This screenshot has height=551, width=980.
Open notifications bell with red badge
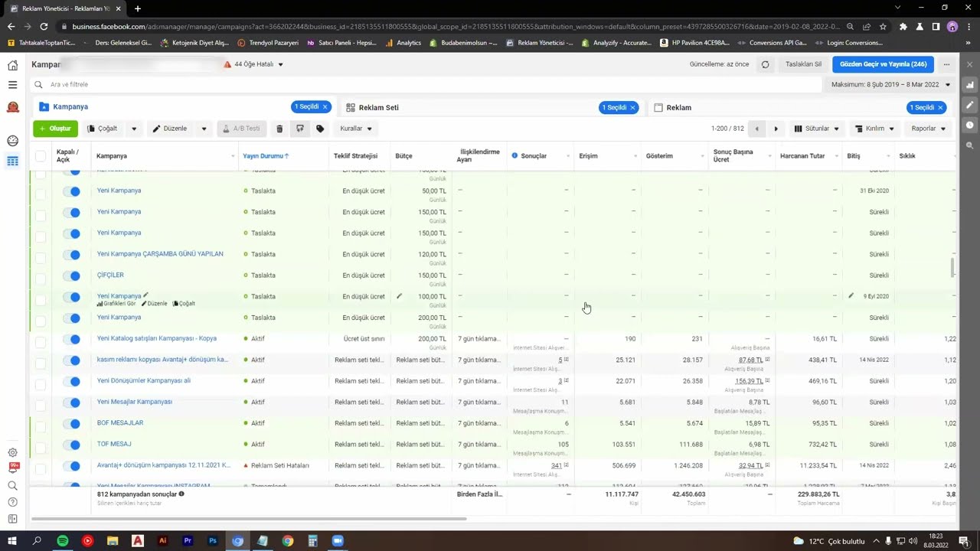click(12, 468)
